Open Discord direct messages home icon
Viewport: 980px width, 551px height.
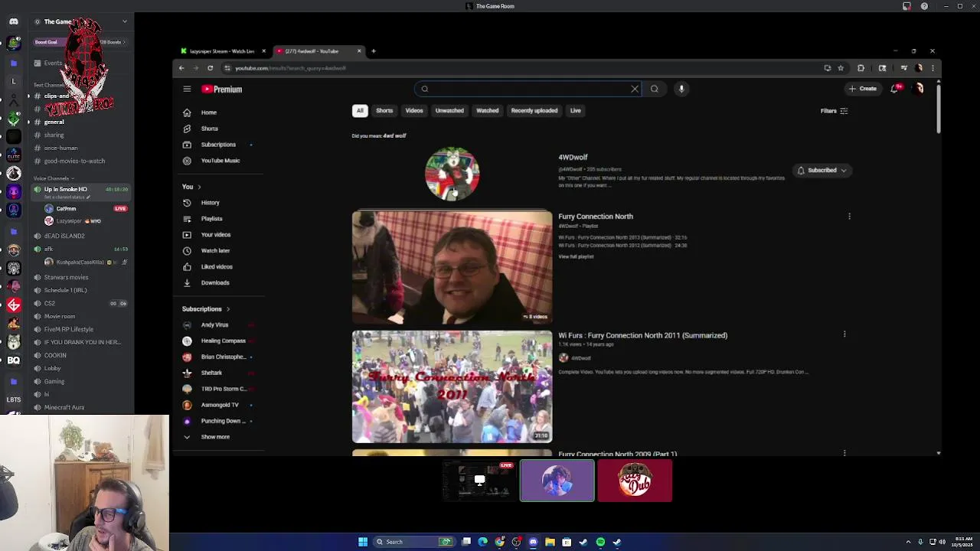14,21
